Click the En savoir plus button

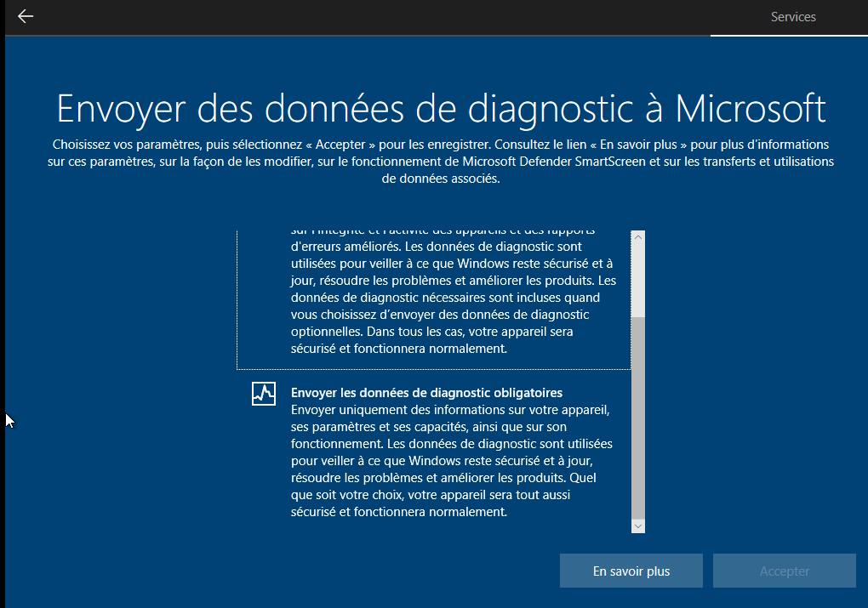click(631, 571)
